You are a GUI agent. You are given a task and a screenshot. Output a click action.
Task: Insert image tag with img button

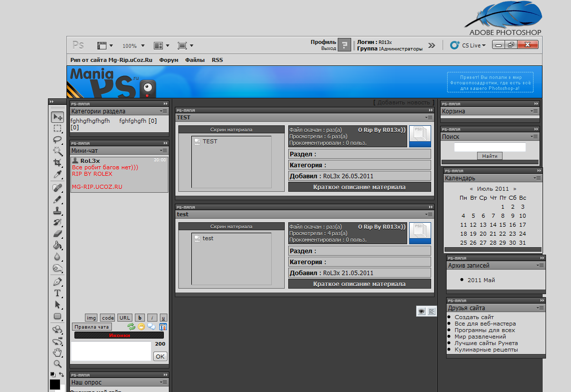91,318
